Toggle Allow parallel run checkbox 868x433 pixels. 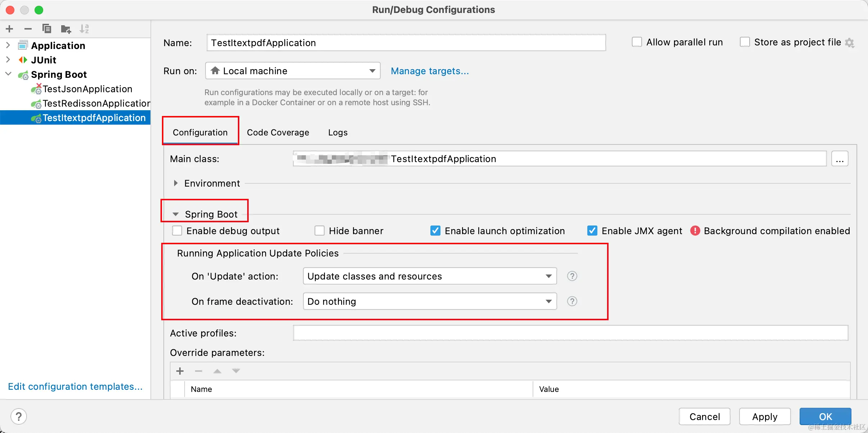pyautogui.click(x=637, y=42)
